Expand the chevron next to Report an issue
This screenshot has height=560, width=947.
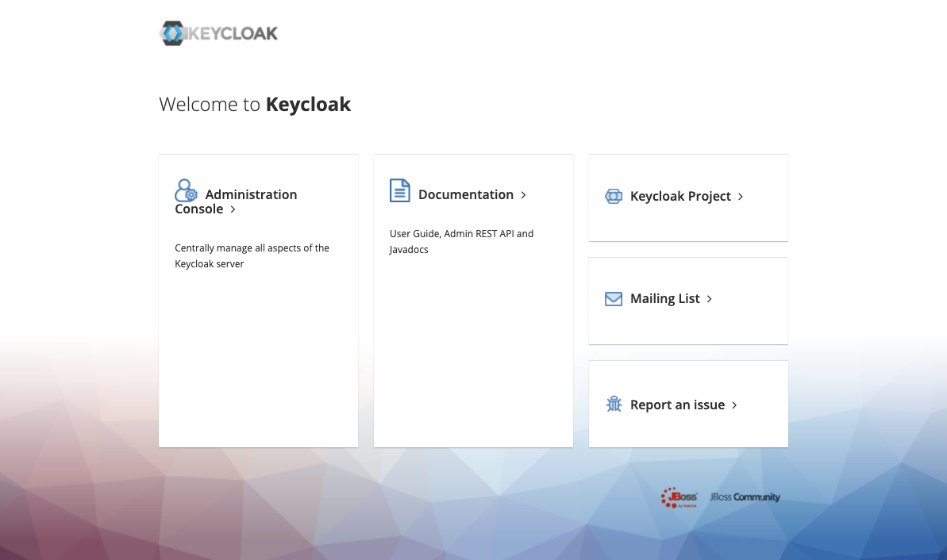[734, 405]
